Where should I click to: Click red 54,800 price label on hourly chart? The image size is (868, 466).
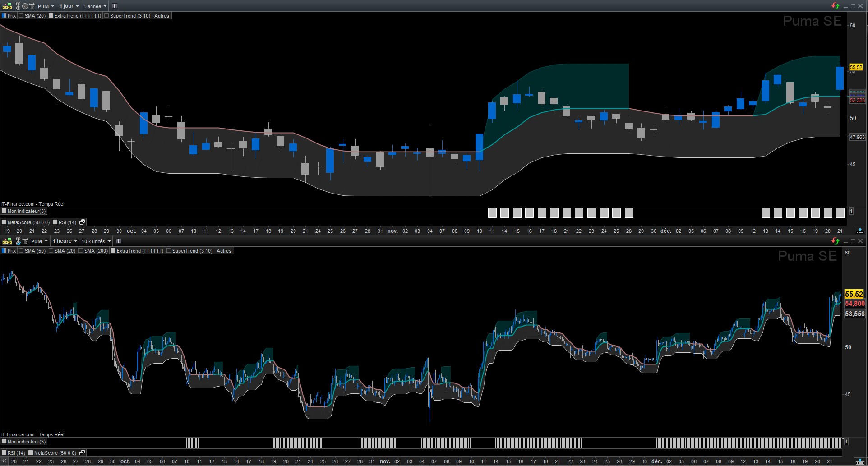[855, 304]
